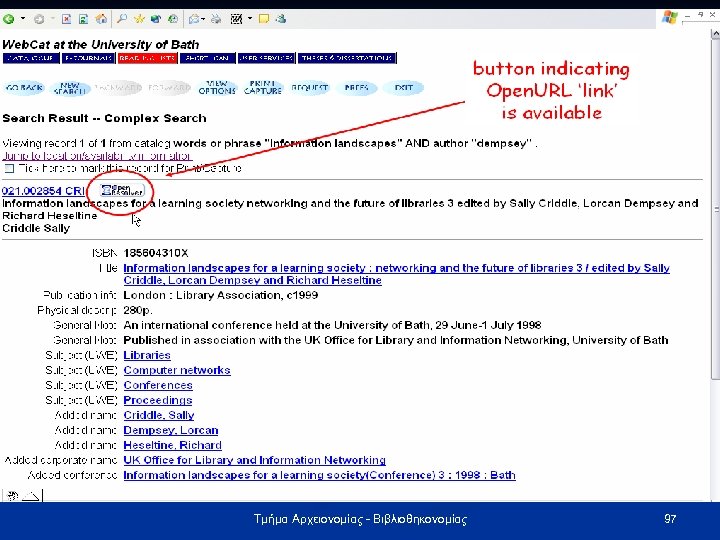Screen dimensions: 720x540
Task: Open the Libraries subject link
Action: 147,355
